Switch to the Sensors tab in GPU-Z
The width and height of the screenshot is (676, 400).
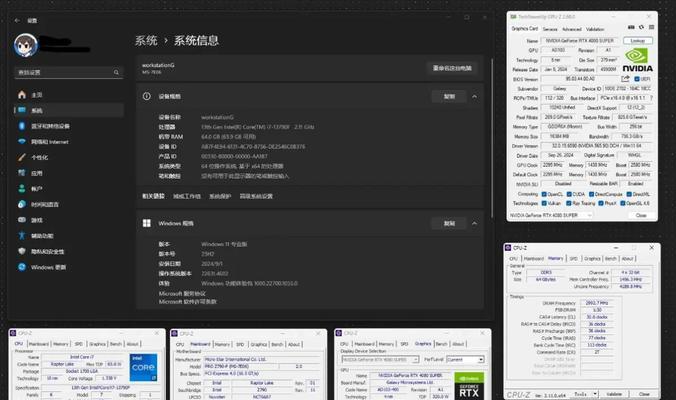click(550, 29)
